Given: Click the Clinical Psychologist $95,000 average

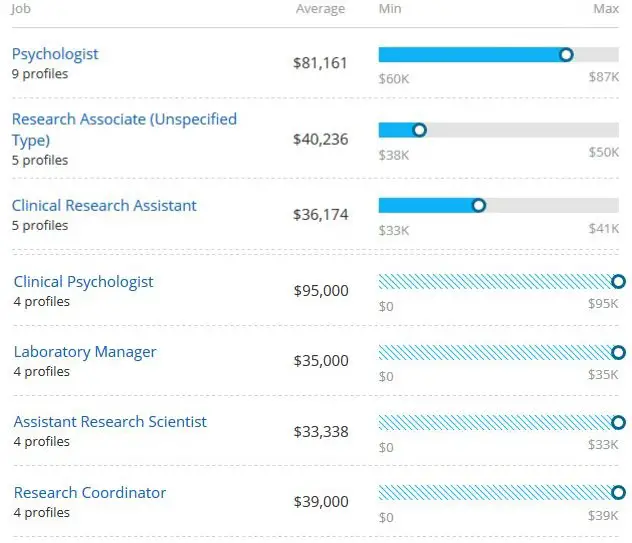Looking at the screenshot, I should [321, 291].
